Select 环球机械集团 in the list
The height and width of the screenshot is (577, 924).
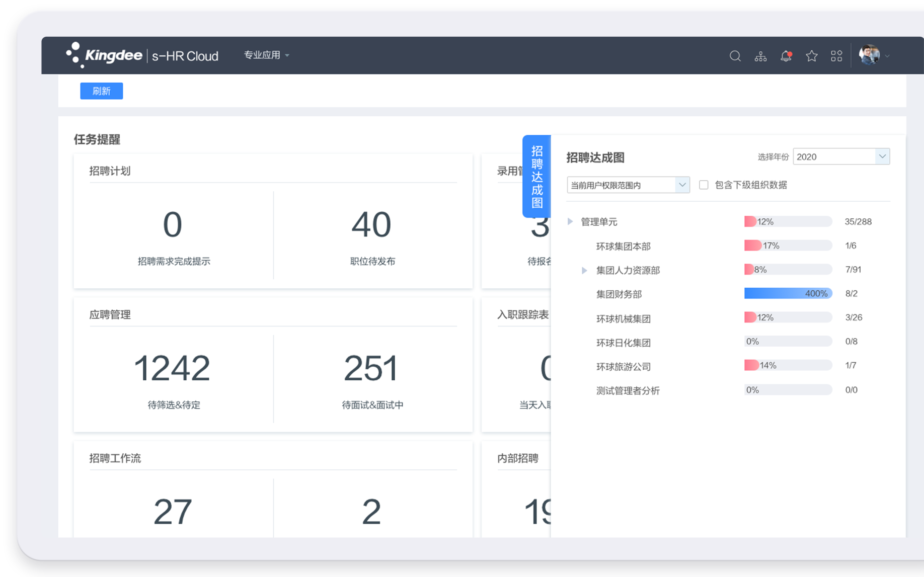[x=623, y=319]
